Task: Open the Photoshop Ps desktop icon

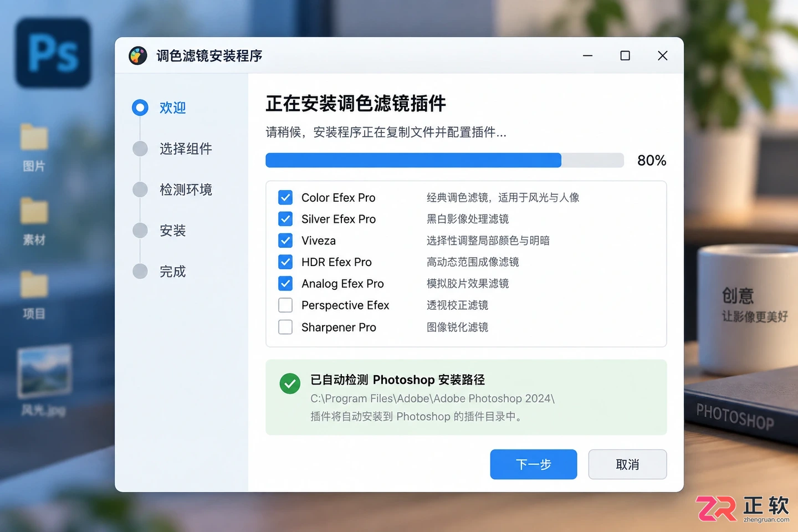Action: tap(53, 53)
